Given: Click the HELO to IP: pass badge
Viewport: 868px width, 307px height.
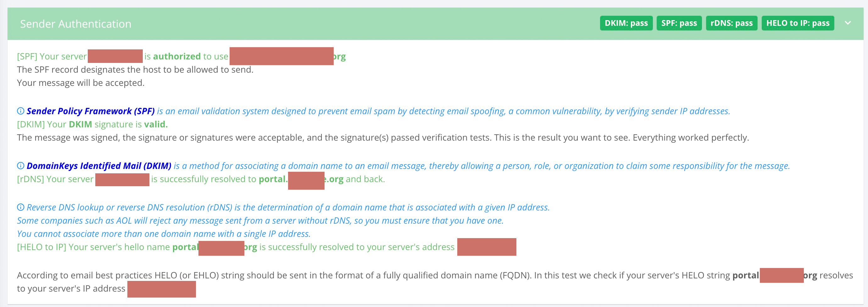Looking at the screenshot, I should pyautogui.click(x=798, y=23).
